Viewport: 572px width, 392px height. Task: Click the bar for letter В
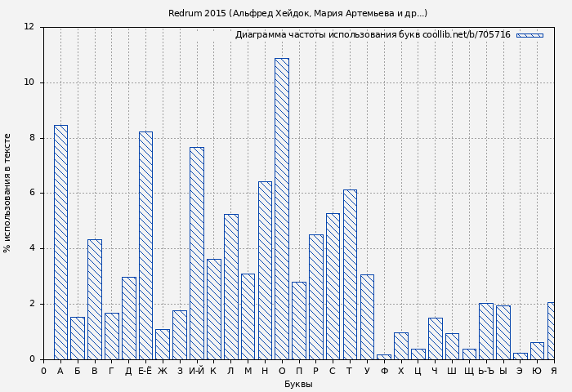(95, 299)
